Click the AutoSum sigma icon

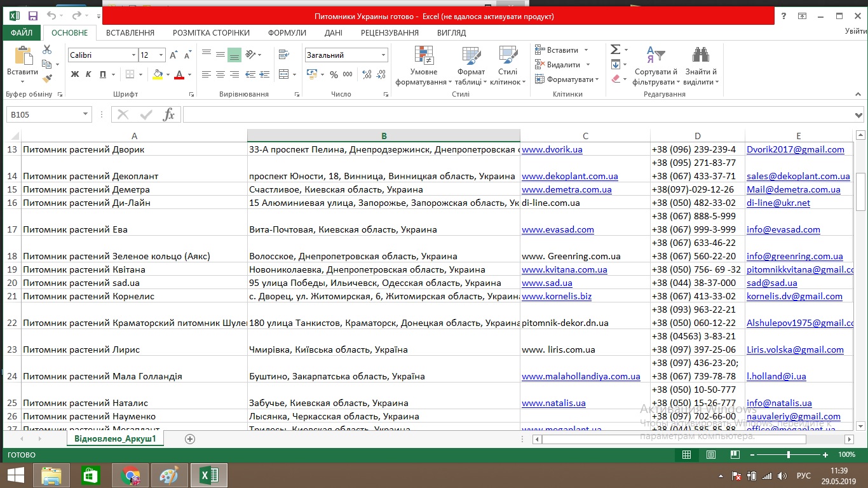tap(615, 50)
